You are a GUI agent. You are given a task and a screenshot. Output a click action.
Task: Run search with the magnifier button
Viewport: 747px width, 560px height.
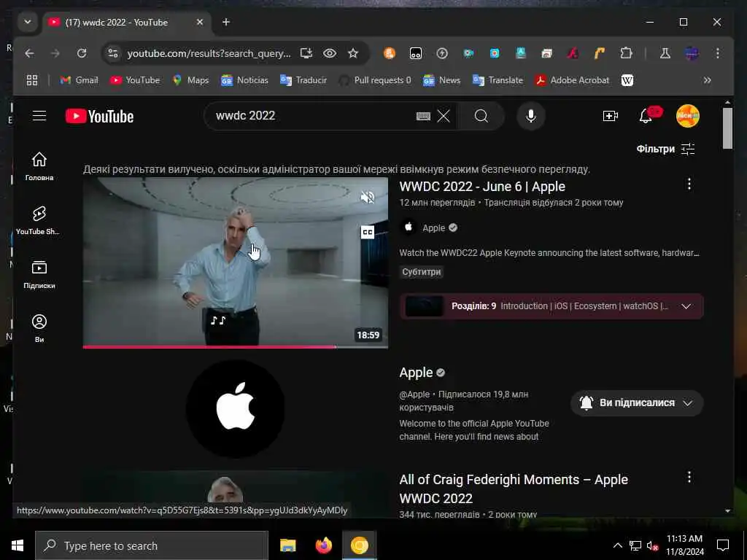click(481, 116)
